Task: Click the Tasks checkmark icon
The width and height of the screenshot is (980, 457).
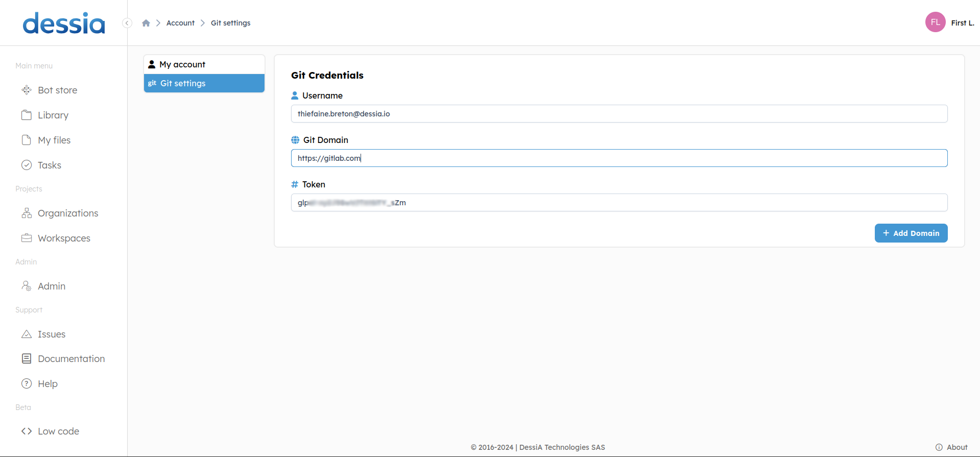Action: tap(27, 165)
